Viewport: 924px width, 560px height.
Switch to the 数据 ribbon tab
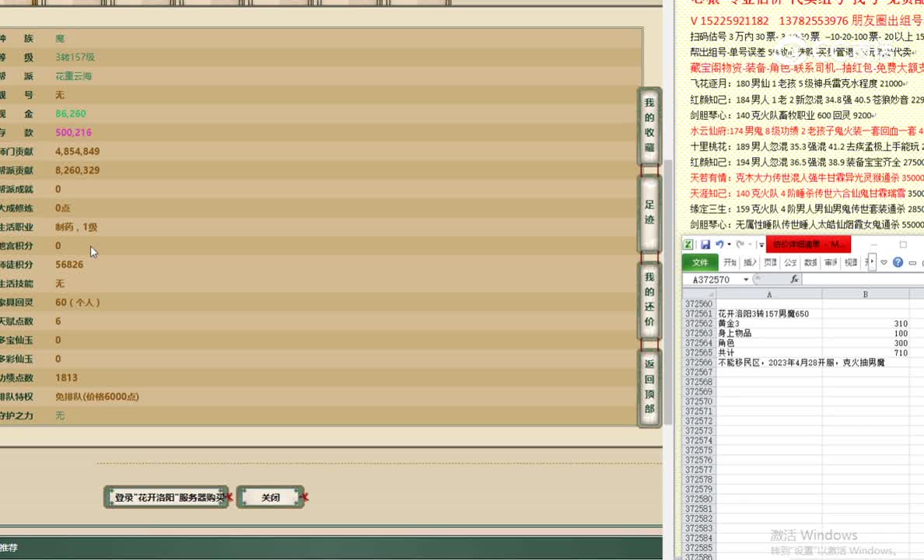click(x=811, y=262)
